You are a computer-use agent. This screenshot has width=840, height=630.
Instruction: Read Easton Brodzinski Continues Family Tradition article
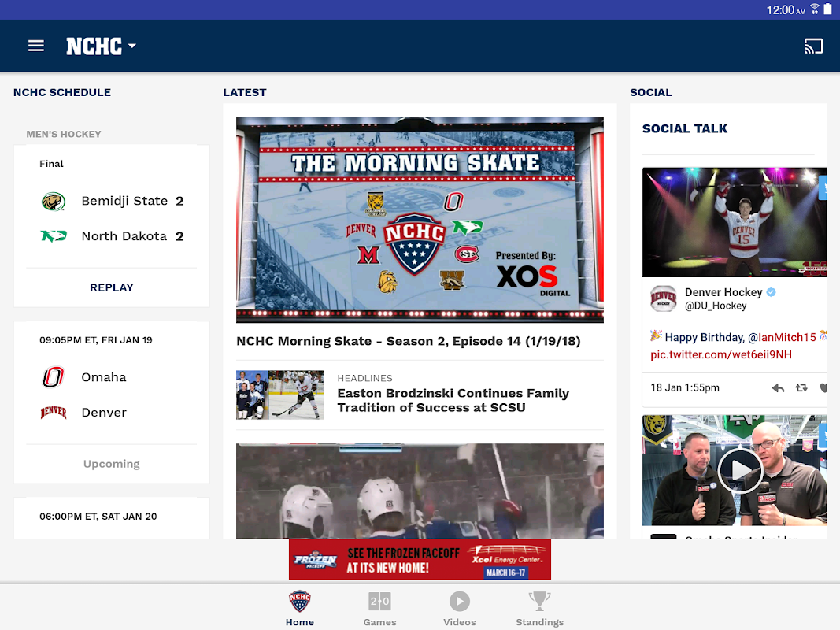click(x=453, y=400)
